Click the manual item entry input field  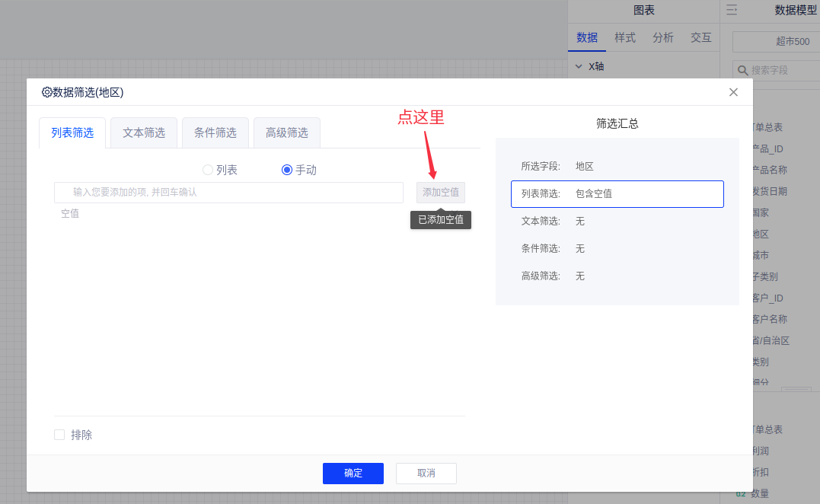tap(228, 193)
